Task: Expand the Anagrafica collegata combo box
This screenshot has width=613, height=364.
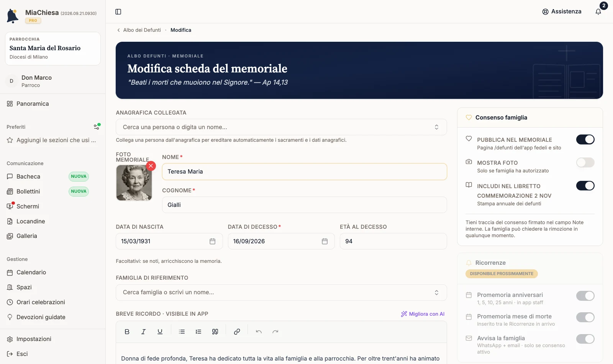Action: coord(281,127)
